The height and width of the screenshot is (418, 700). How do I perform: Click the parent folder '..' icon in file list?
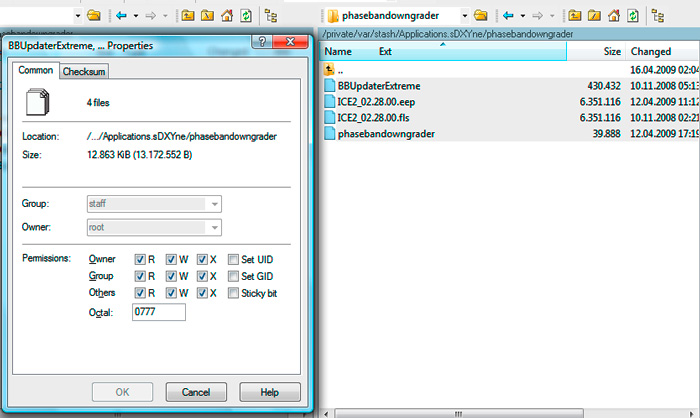329,69
